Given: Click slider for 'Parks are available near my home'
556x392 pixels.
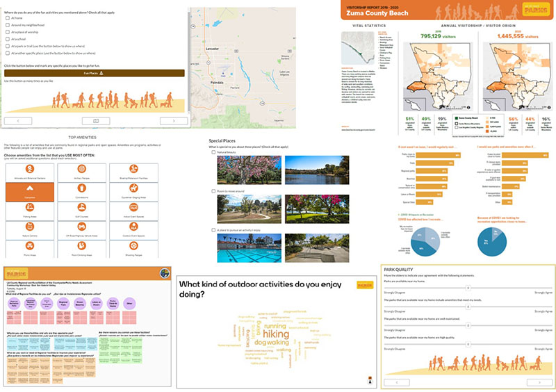Looking at the screenshot, I should click(x=468, y=287).
